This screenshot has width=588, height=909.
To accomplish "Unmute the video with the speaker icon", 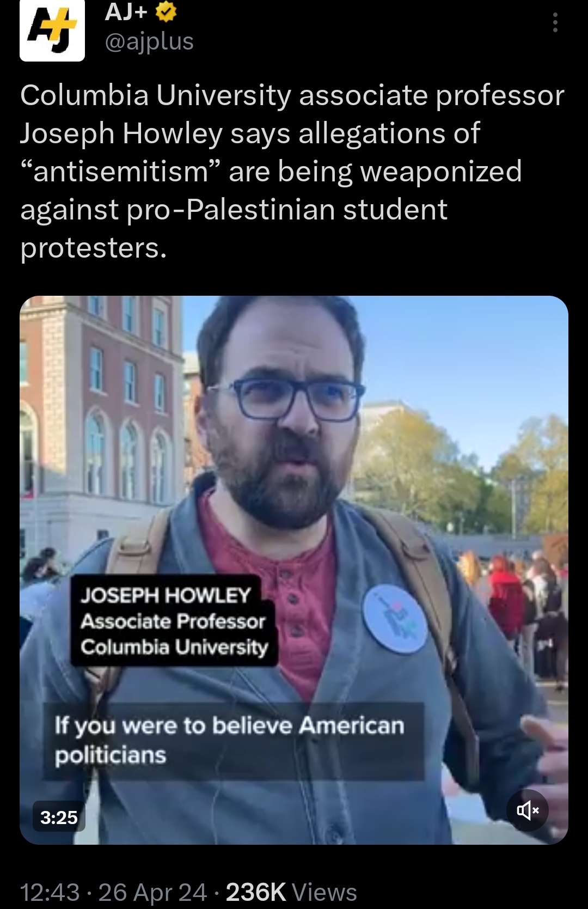I will coord(528,810).
